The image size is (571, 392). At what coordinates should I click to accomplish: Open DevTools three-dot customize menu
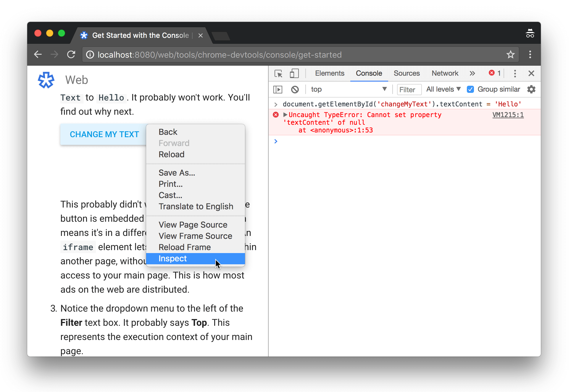pyautogui.click(x=515, y=73)
